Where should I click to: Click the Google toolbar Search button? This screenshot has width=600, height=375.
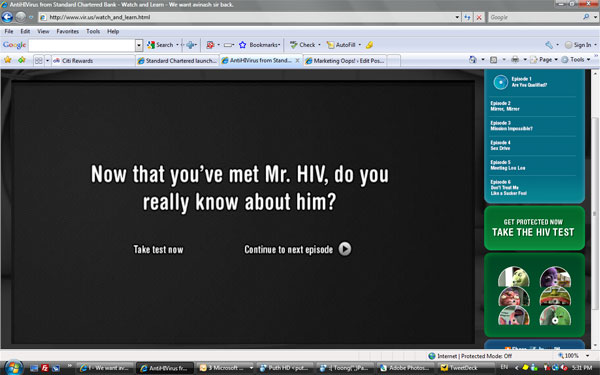point(161,45)
